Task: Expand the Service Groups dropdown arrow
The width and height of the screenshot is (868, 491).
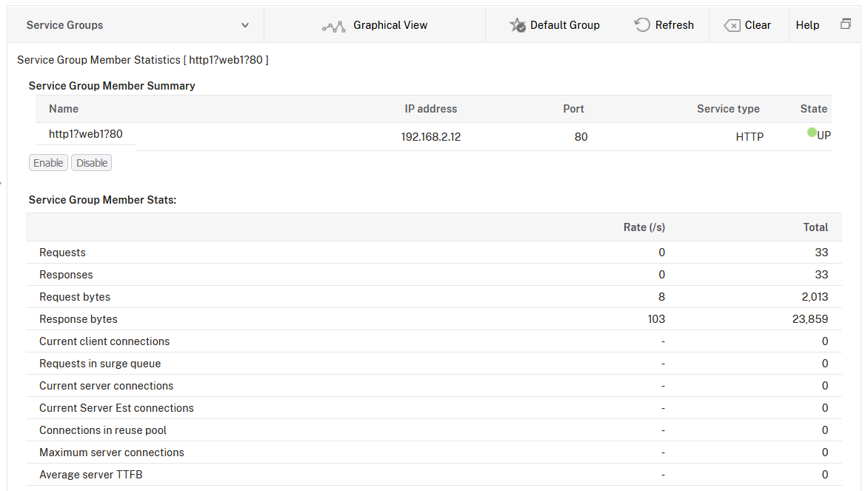Action: [x=245, y=25]
